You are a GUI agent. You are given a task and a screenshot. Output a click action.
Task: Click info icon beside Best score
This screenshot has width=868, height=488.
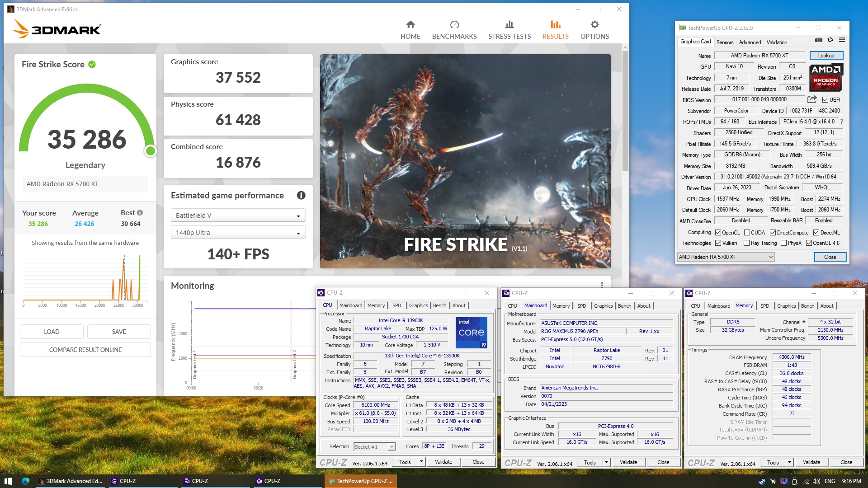140,212
